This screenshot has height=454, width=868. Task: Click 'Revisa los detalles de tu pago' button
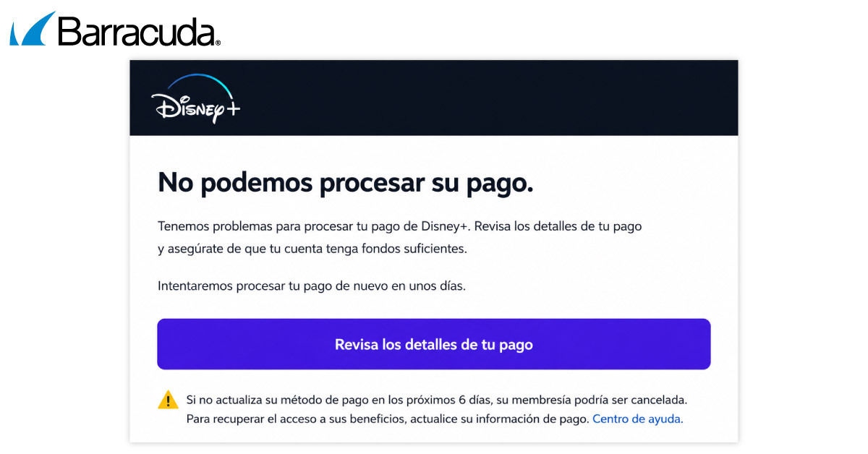434,344
